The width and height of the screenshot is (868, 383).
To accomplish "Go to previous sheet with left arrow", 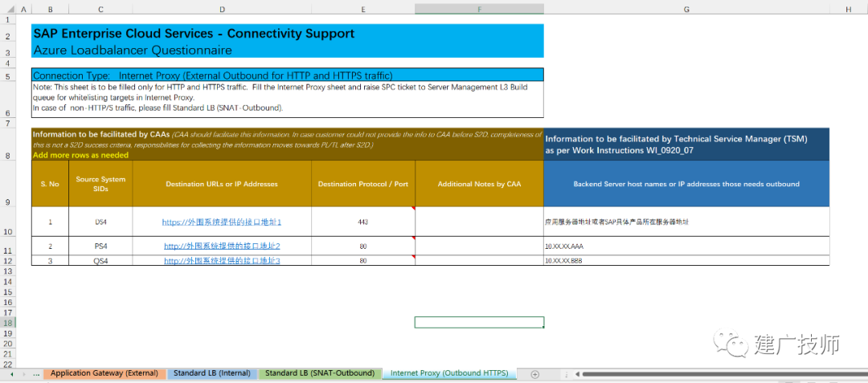I will click(x=12, y=374).
